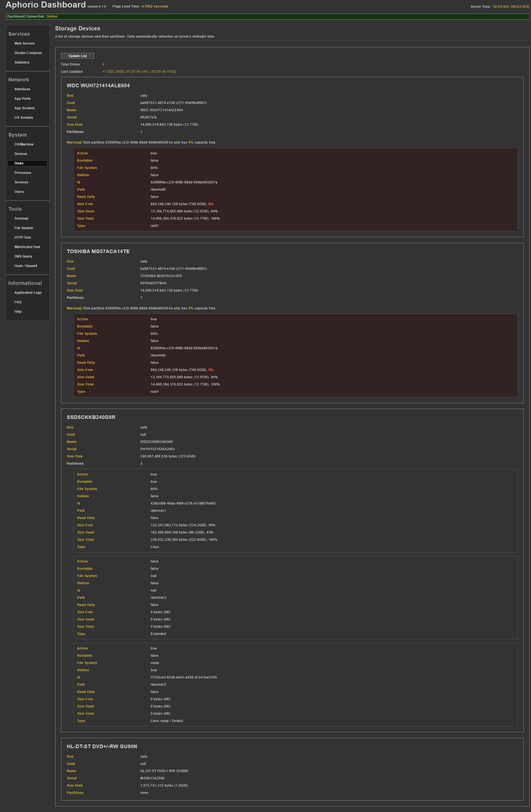The height and width of the screenshot is (812, 531).
Task: Open Web Servers in Services menu
Action: pos(25,44)
